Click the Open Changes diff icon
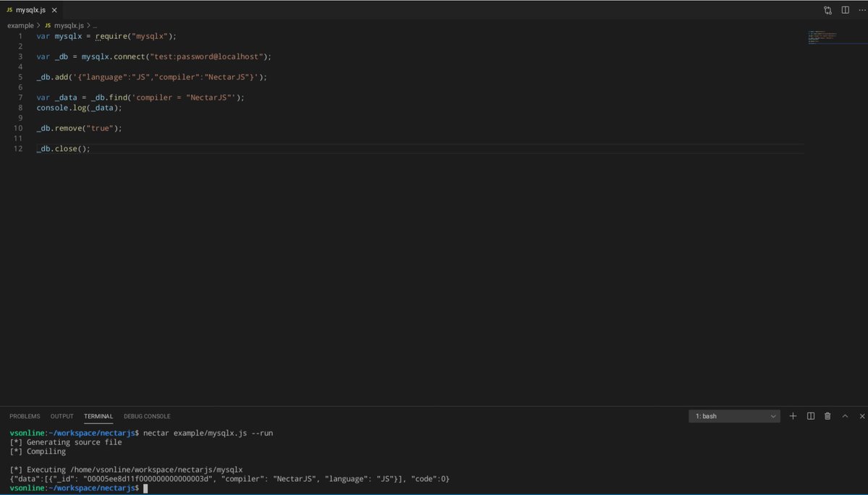 pos(827,9)
